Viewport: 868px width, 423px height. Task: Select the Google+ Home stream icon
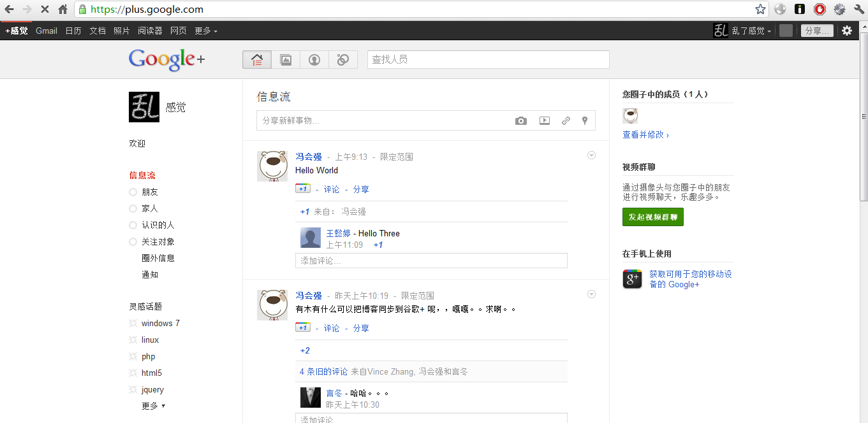click(257, 60)
